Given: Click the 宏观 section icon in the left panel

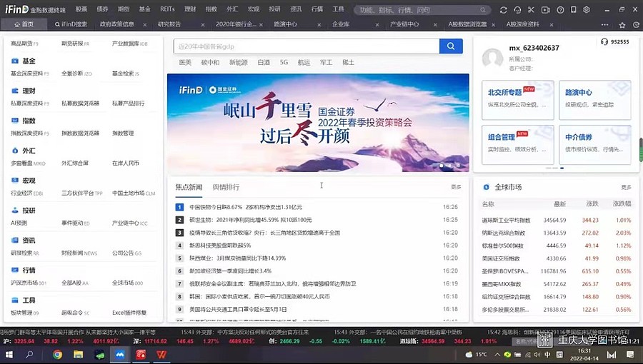Looking at the screenshot, I should [x=15, y=180].
